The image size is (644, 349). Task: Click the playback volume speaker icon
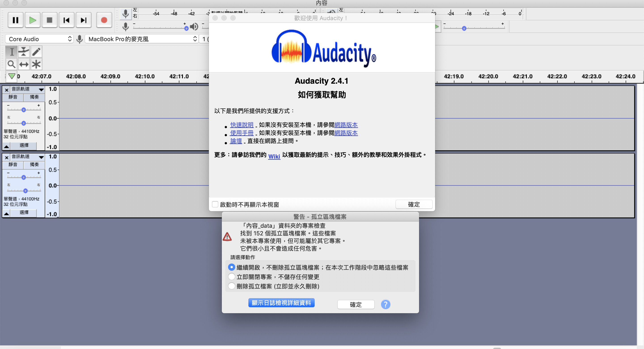(194, 27)
